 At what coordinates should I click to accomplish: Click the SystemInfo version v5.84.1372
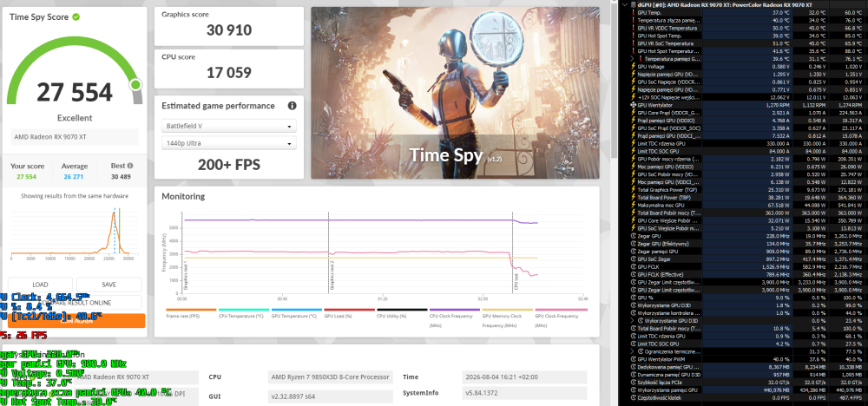[524, 393]
